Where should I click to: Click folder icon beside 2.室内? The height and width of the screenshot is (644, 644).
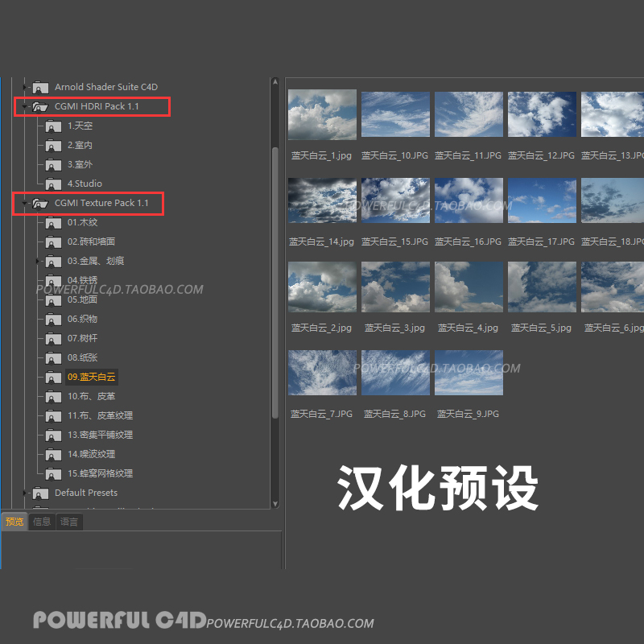click(x=53, y=146)
